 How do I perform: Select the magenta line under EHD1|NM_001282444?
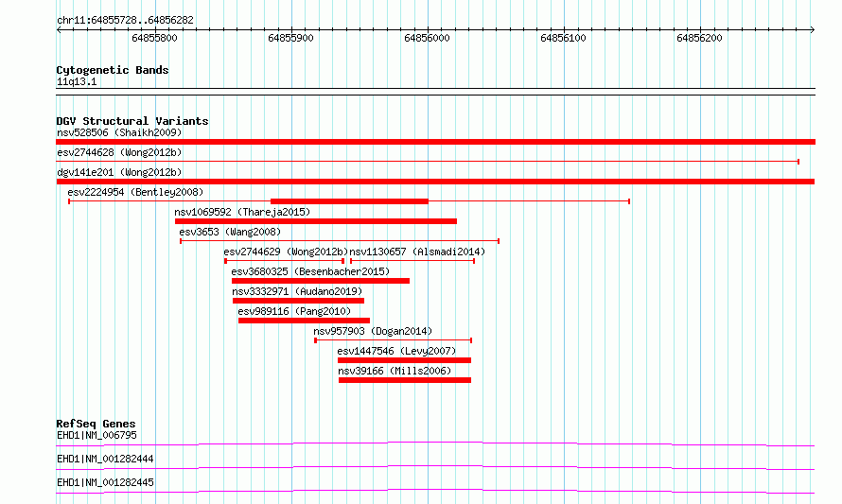click(x=435, y=467)
